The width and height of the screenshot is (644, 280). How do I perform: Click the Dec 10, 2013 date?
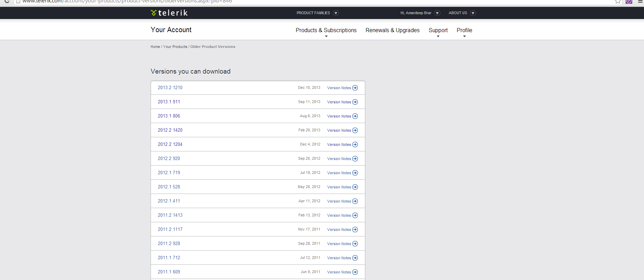click(x=309, y=88)
